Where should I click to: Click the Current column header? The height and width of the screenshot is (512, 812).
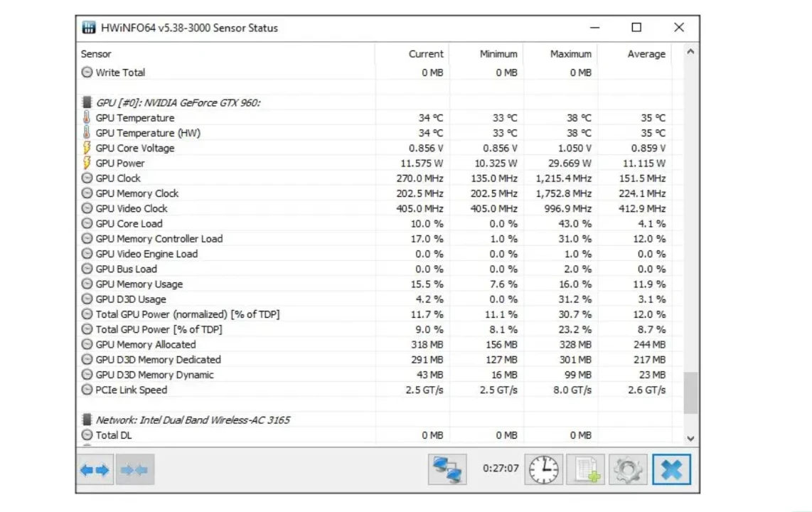click(x=412, y=54)
